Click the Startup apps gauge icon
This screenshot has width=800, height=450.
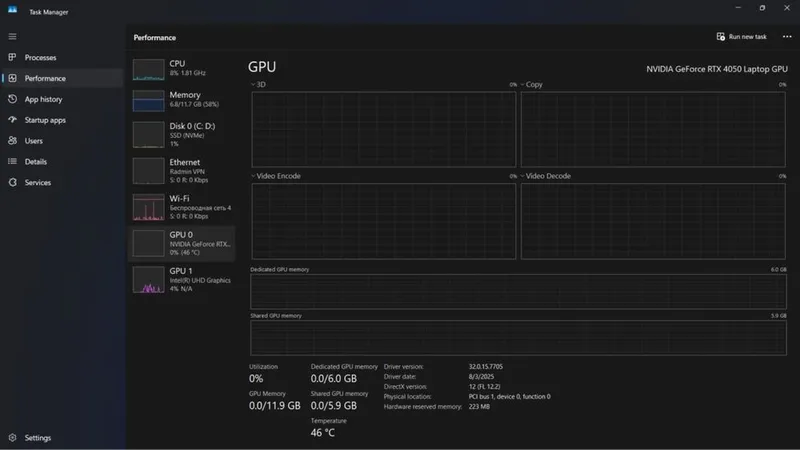pyautogui.click(x=12, y=120)
